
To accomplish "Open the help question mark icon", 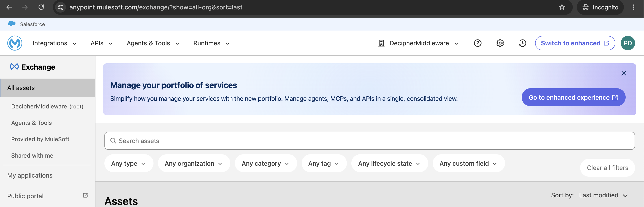I will point(478,43).
